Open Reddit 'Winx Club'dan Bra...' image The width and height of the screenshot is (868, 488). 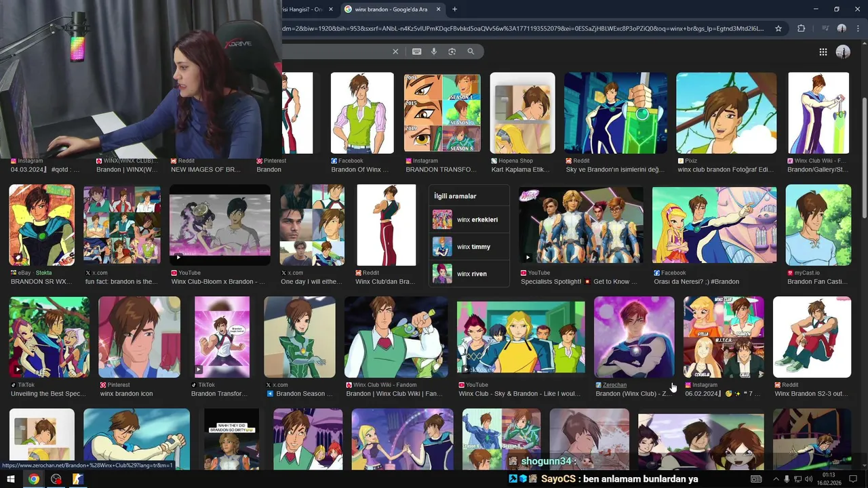(x=387, y=225)
